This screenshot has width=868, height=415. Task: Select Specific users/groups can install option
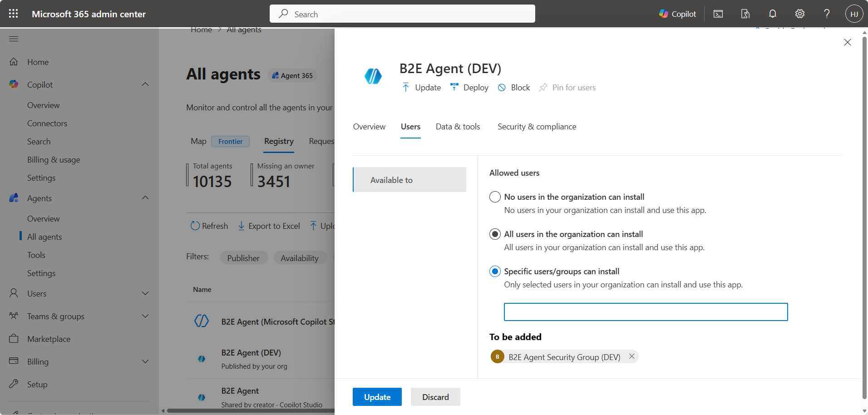click(495, 272)
